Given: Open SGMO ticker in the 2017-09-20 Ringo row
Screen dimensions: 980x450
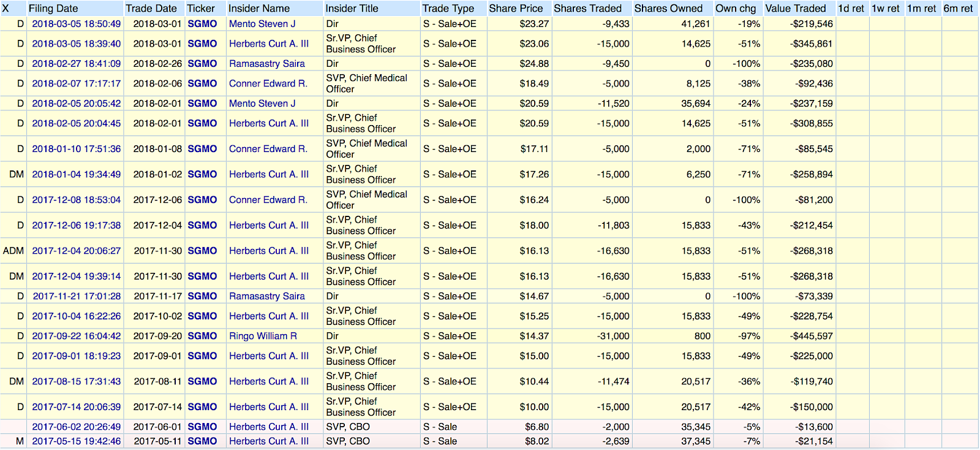Looking at the screenshot, I should (x=202, y=336).
